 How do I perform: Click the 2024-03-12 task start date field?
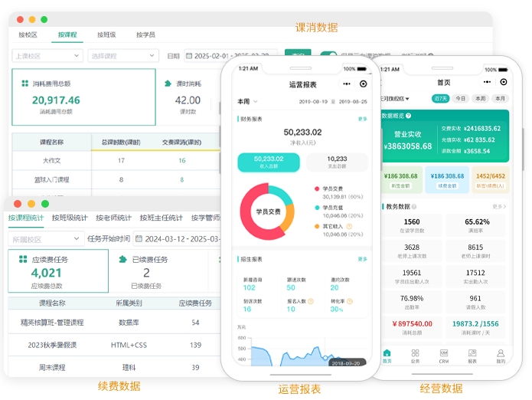coord(177,239)
